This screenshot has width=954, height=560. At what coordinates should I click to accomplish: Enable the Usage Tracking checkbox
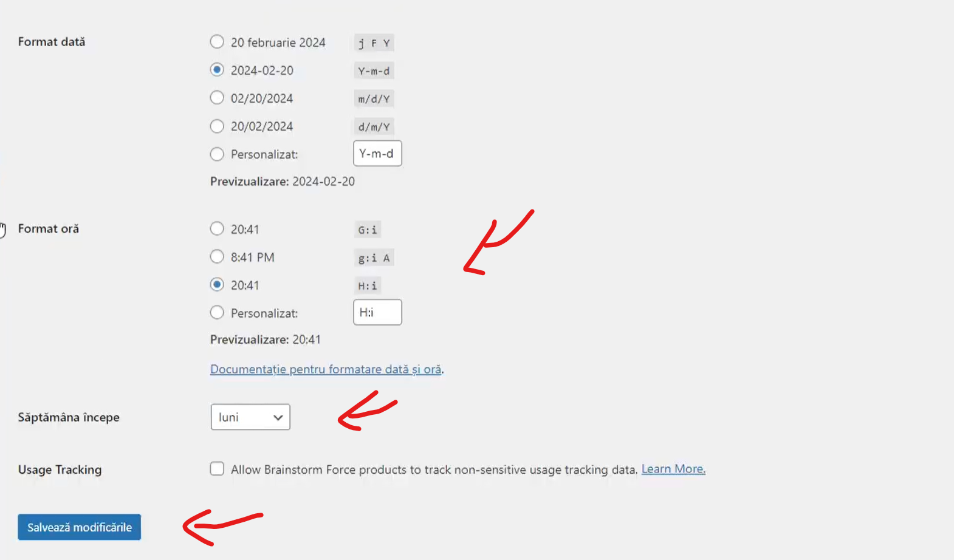pyautogui.click(x=217, y=469)
